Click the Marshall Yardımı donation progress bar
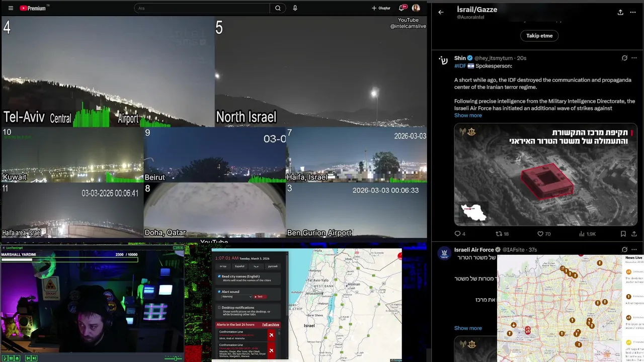Screen dimensions: 644x362 point(69,259)
